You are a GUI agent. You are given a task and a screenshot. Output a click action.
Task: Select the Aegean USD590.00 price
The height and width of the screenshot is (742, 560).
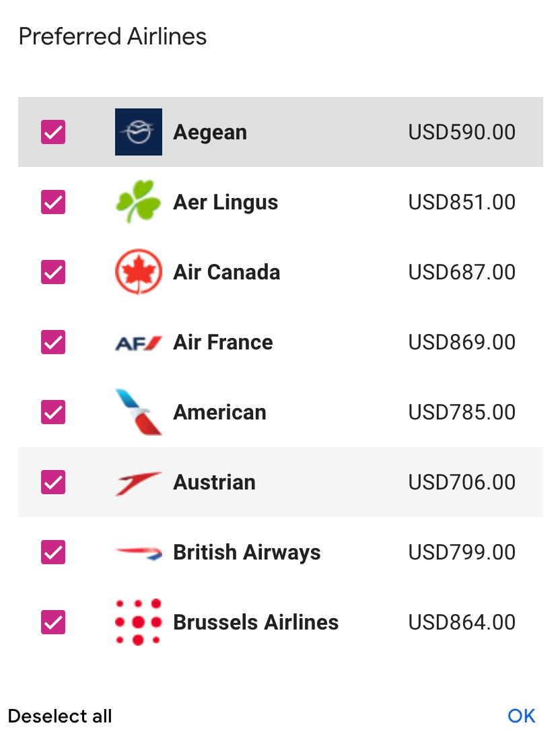[462, 132]
